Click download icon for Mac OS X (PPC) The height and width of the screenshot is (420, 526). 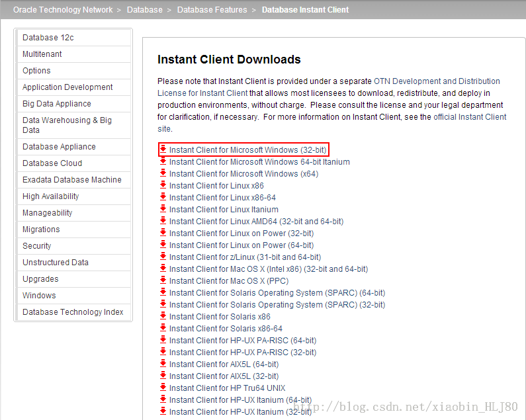click(x=163, y=280)
